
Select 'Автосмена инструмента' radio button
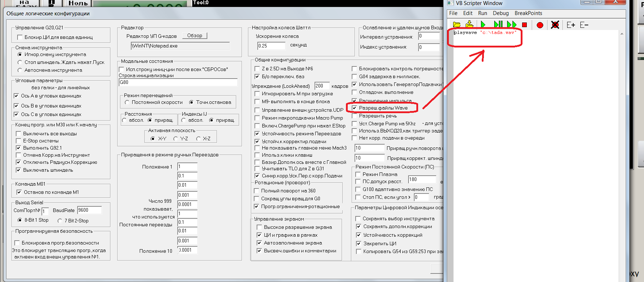(x=20, y=70)
